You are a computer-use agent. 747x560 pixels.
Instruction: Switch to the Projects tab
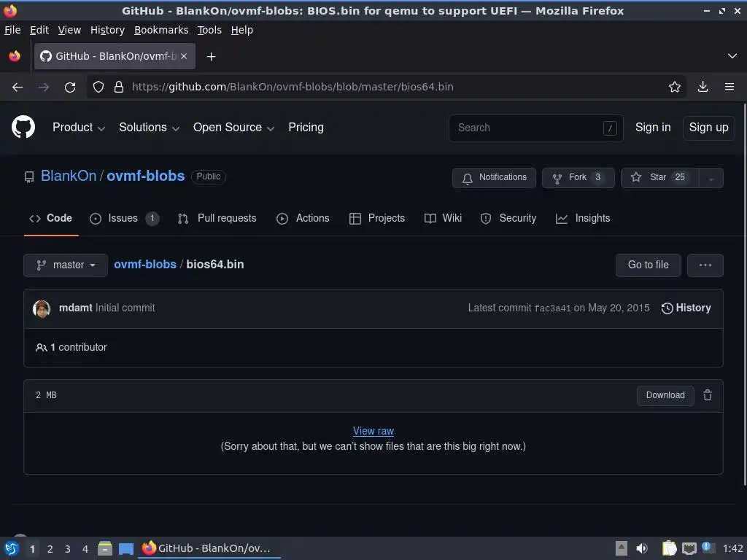coord(377,218)
